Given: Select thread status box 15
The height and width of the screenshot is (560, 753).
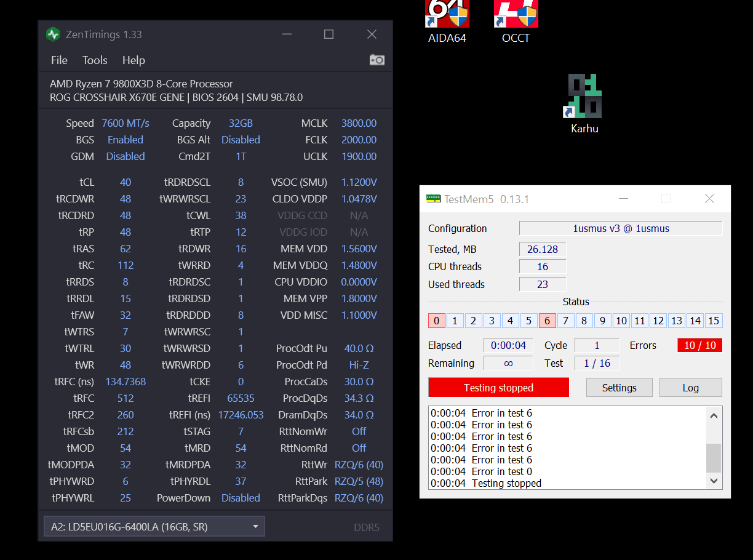Looking at the screenshot, I should pyautogui.click(x=714, y=321).
